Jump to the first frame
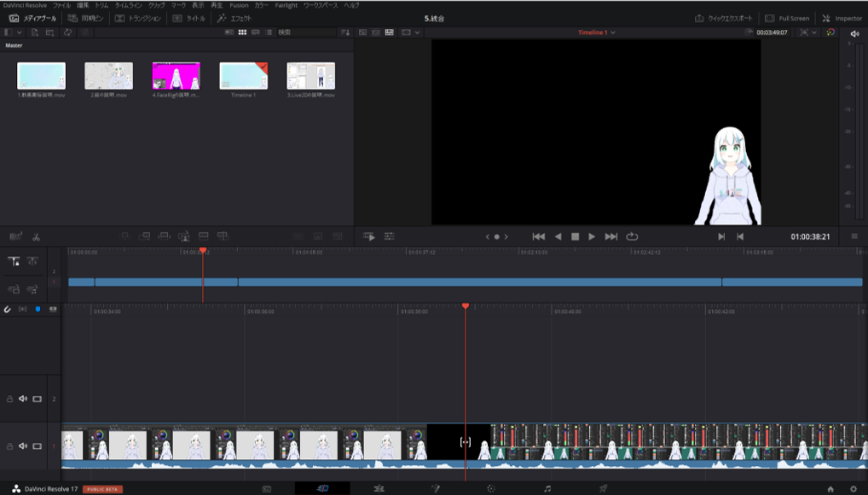This screenshot has height=495, width=868. (539, 236)
